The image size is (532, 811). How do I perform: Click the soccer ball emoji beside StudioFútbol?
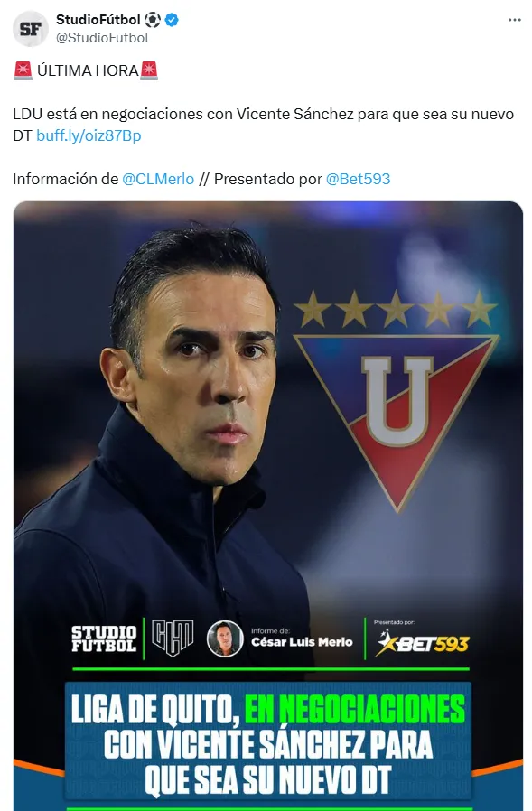153,20
